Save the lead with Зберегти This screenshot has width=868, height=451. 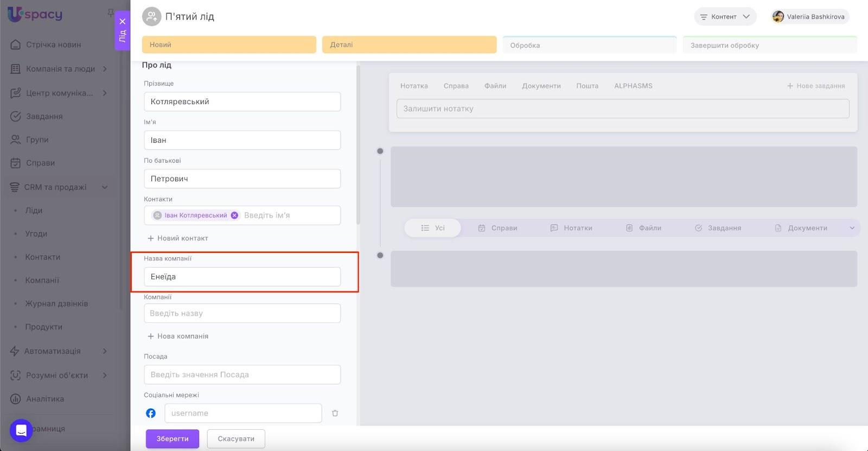coord(172,439)
